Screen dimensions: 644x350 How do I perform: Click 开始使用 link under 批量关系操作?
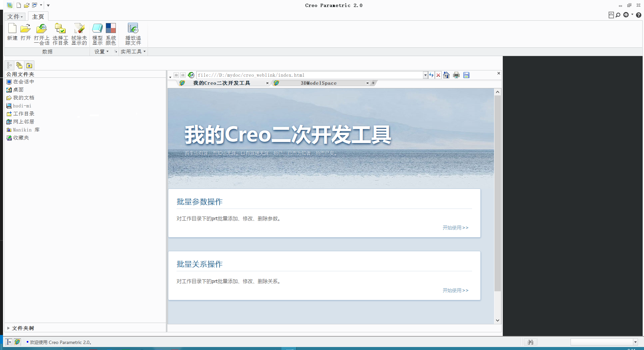point(455,290)
